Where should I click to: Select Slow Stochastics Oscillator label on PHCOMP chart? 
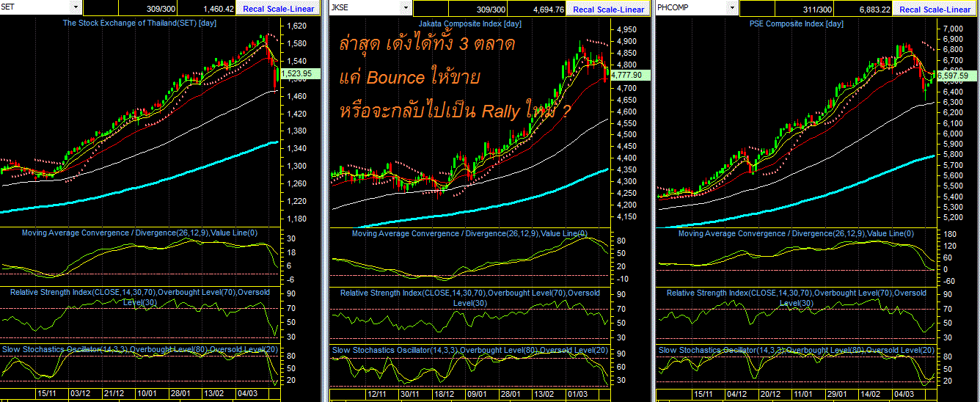coord(797,350)
